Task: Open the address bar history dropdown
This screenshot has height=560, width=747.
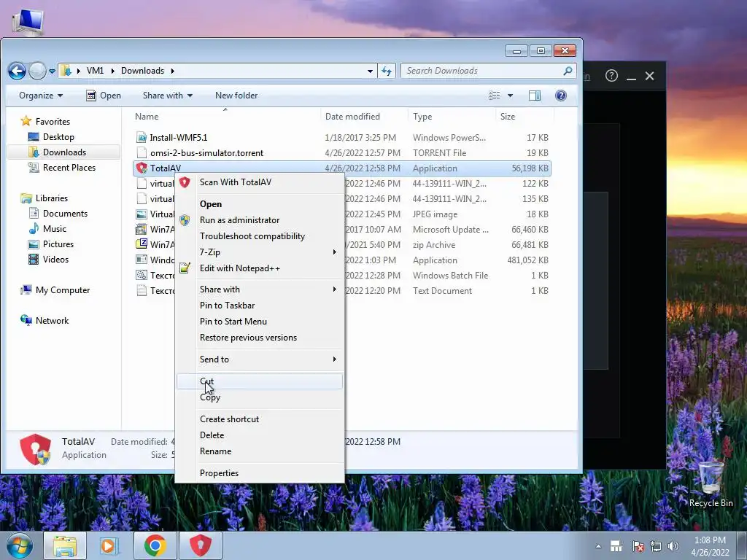Action: click(x=370, y=71)
